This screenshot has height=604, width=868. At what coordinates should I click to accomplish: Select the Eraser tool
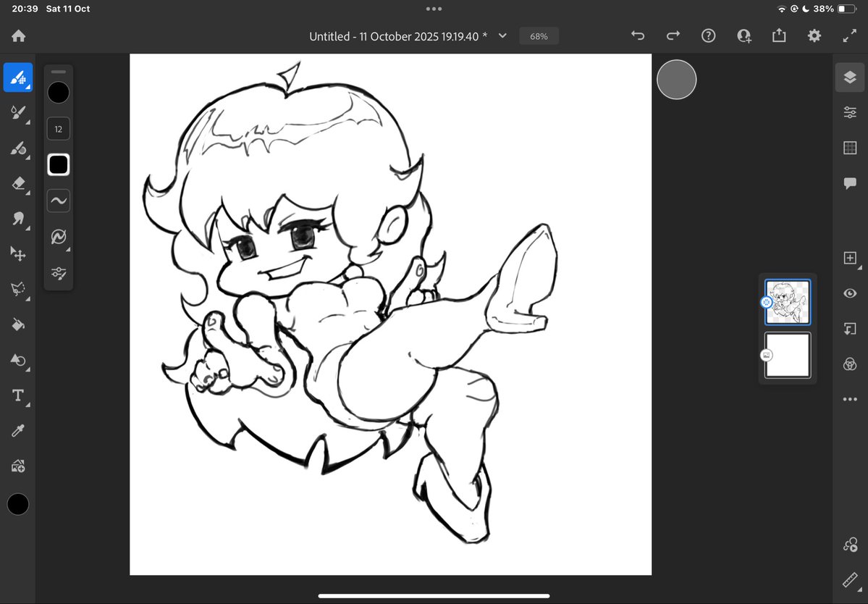18,183
